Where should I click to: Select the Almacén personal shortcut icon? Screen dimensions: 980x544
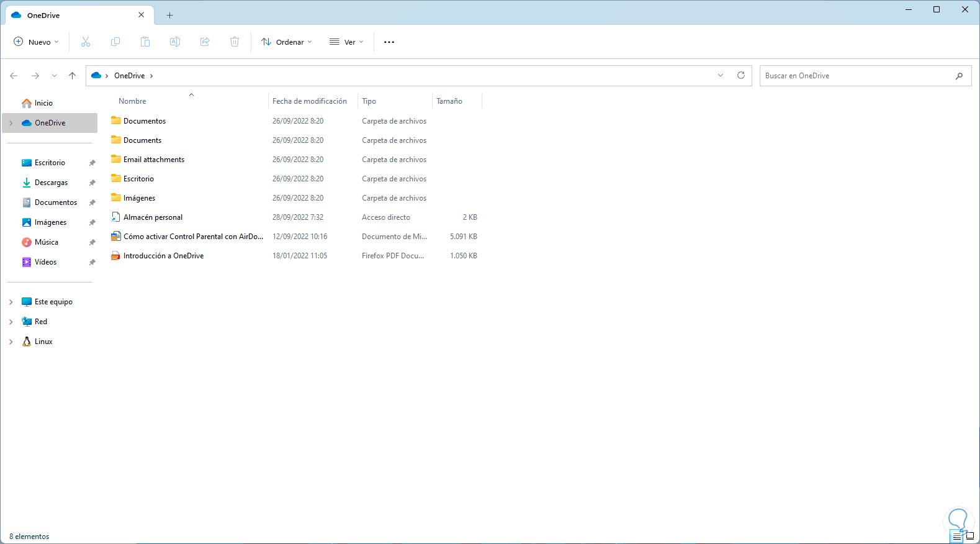(115, 217)
